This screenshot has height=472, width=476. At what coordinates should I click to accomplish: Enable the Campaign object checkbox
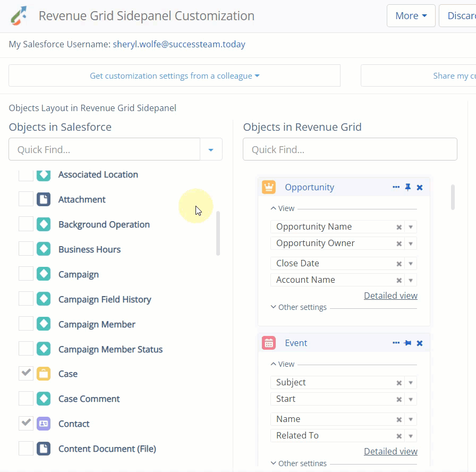click(26, 274)
